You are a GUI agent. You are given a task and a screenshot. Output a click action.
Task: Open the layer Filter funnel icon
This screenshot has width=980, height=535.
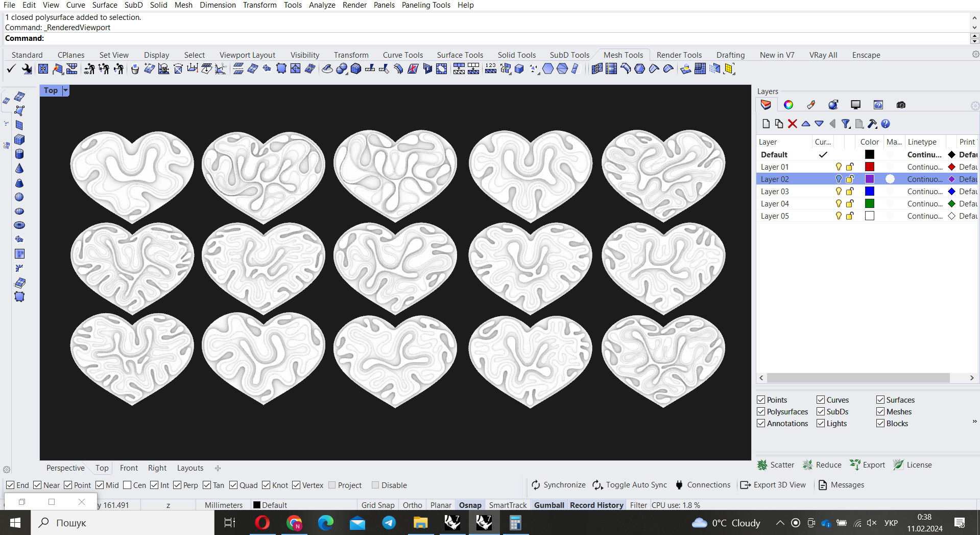[x=846, y=124]
